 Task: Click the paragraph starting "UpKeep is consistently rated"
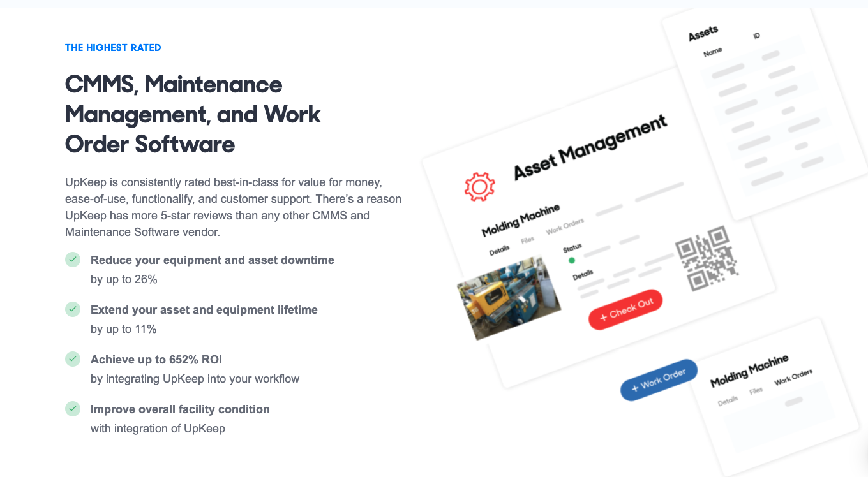pos(234,207)
